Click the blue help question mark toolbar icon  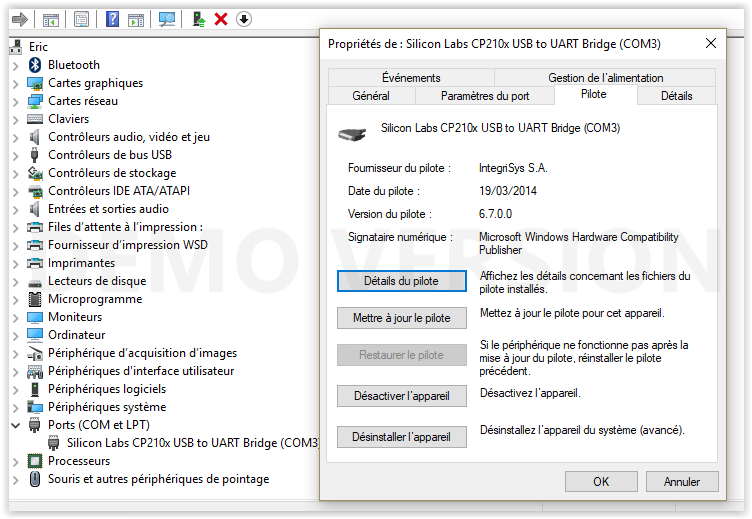112,19
